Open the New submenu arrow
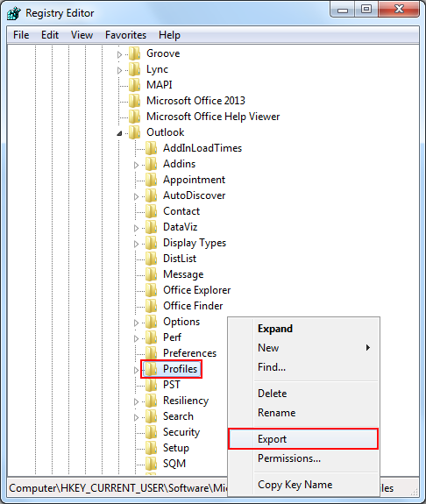Screen dimensions: 426x504 (x=368, y=347)
